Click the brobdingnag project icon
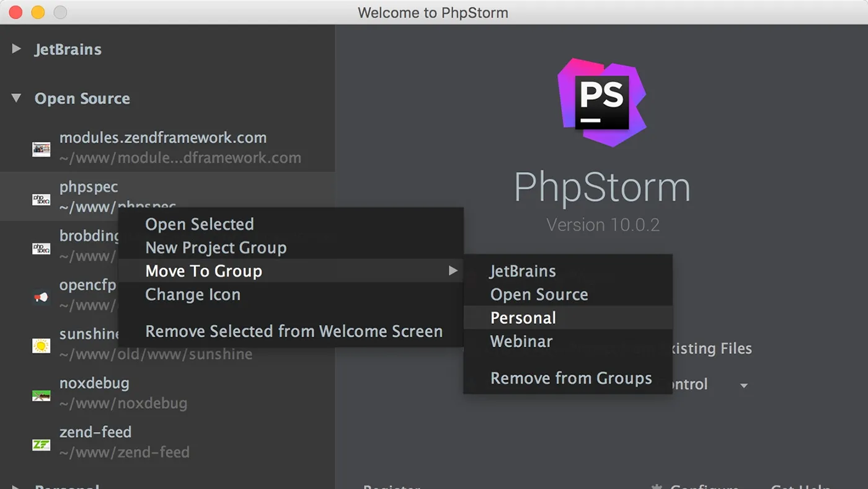 coord(41,248)
